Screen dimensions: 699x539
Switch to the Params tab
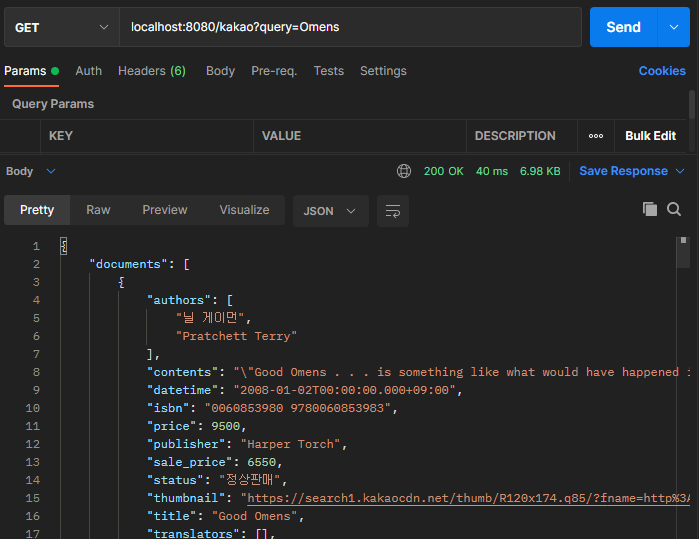click(x=31, y=71)
